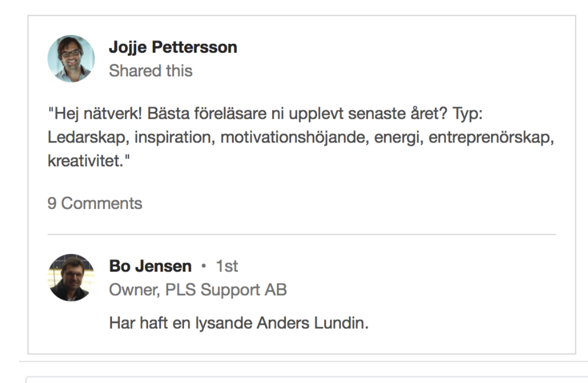Click the word 'inspiration' in the post
588x383 pixels.
(x=172, y=137)
